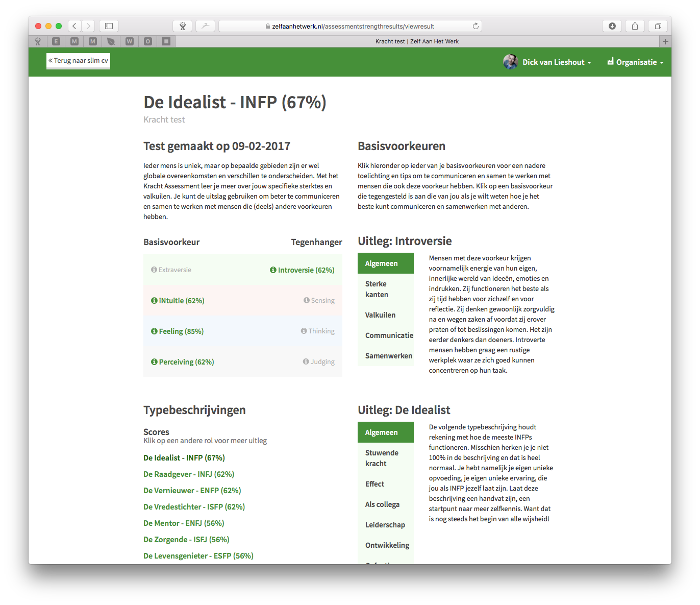The width and height of the screenshot is (700, 605).
Task: Open the Valkuilen tab
Action: click(x=386, y=315)
